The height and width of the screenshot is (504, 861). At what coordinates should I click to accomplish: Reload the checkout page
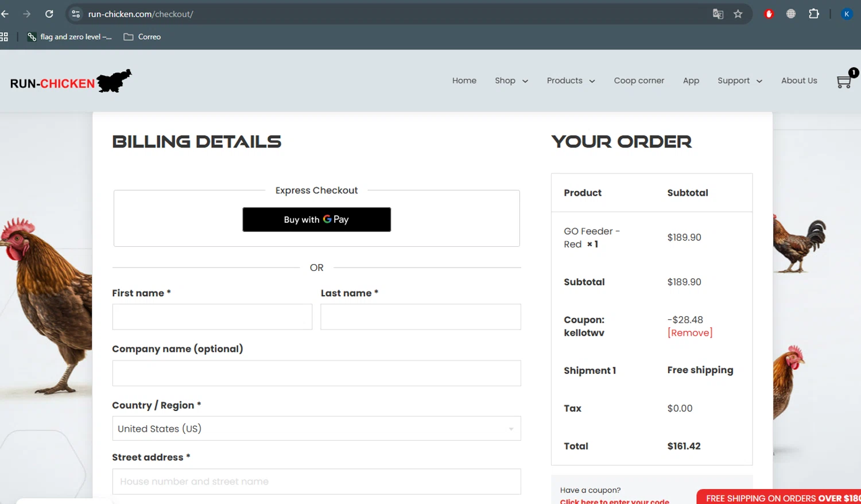pos(49,14)
